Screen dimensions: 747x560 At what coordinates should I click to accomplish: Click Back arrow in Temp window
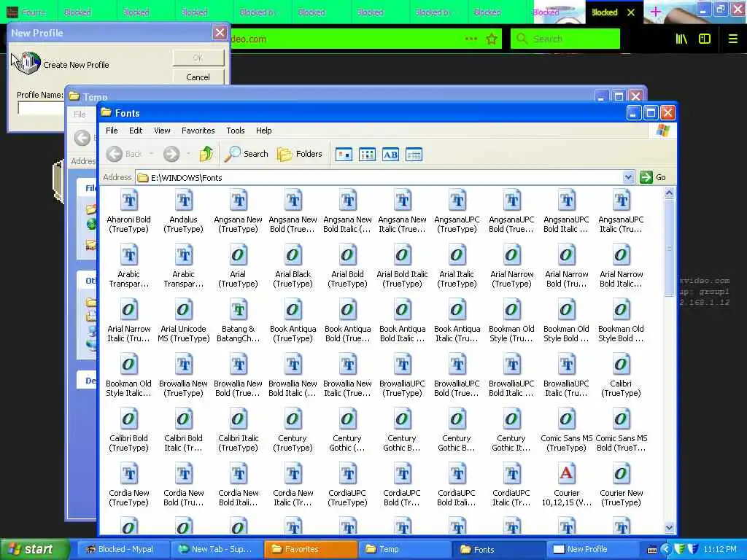(x=82, y=138)
